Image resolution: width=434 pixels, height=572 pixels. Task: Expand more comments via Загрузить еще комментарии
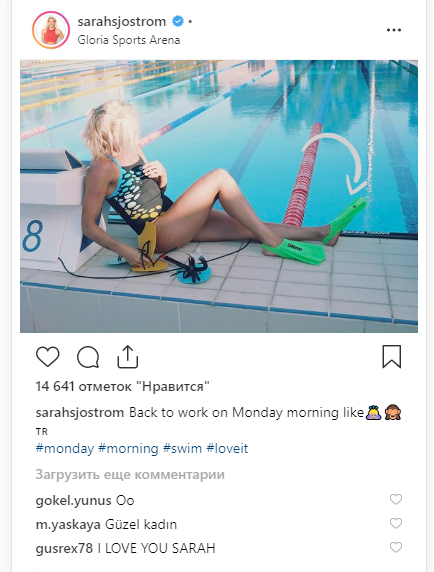coord(130,475)
